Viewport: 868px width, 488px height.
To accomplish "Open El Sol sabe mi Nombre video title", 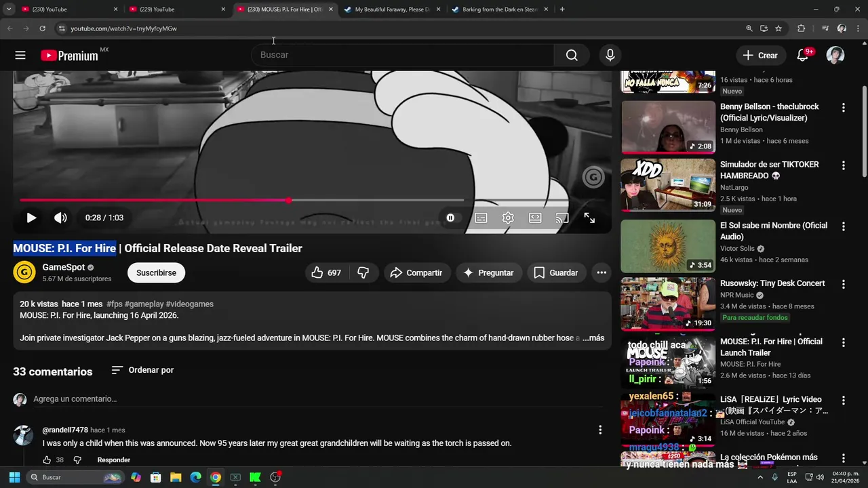I will point(774,231).
